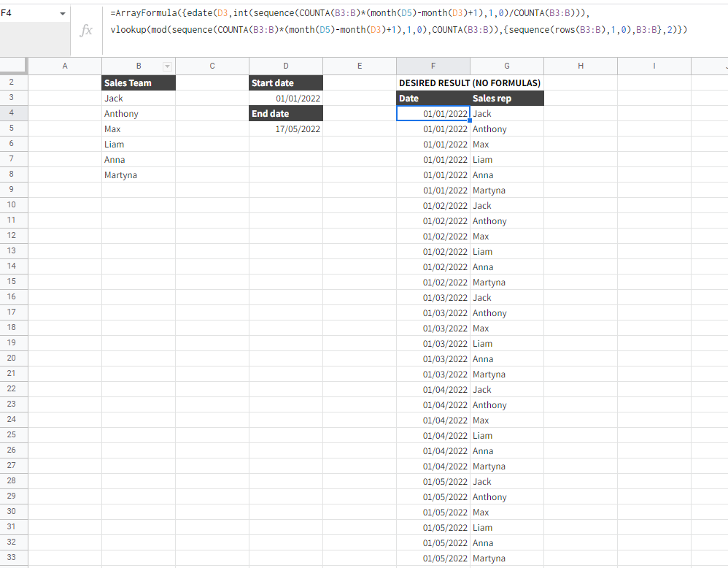Image resolution: width=728 pixels, height=568 pixels.
Task: Select Jack in cell G4
Action: (x=507, y=113)
